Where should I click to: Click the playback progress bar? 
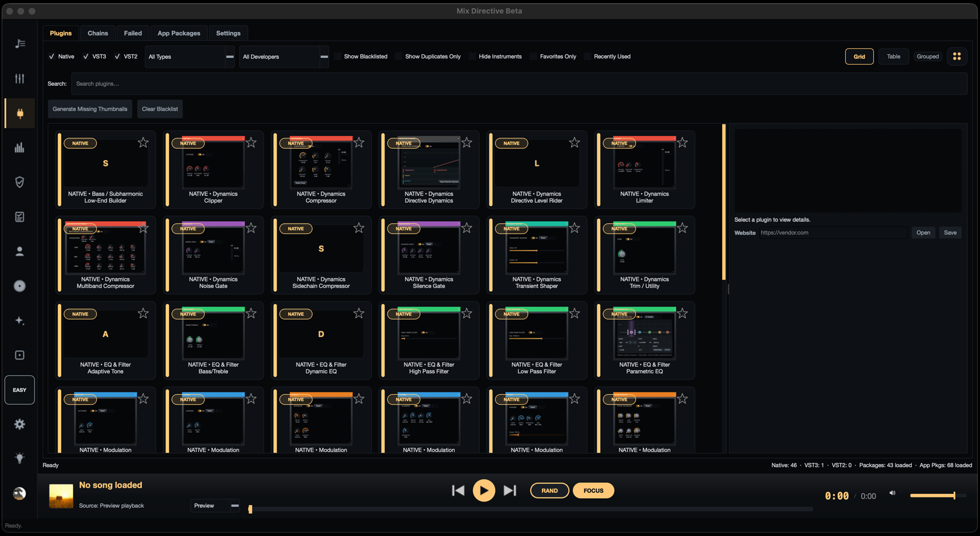pos(531,509)
